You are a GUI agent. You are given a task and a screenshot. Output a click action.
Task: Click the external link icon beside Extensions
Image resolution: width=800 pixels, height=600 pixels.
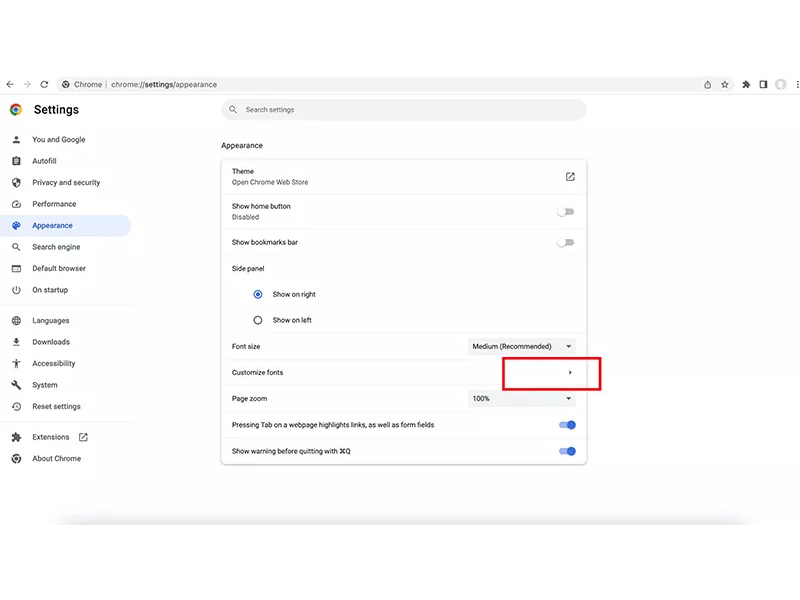(x=83, y=437)
